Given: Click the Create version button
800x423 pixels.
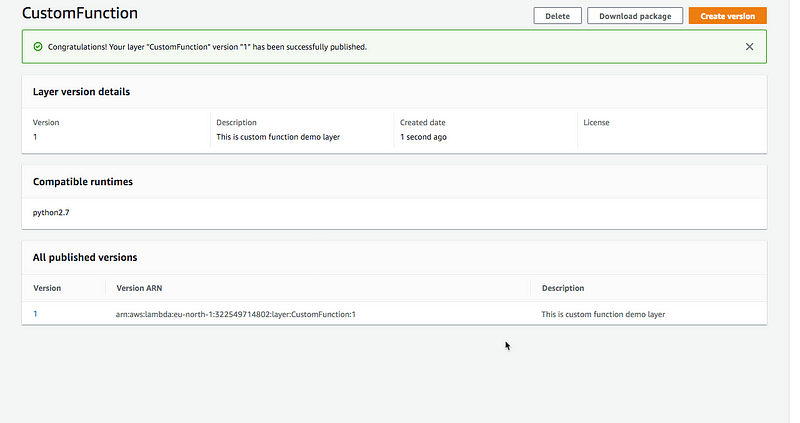Looking at the screenshot, I should point(727,16).
